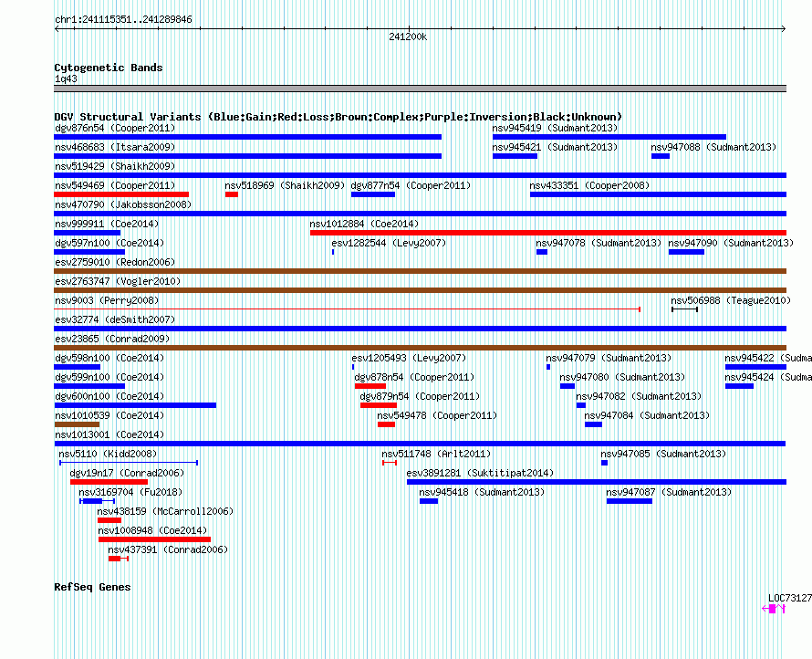Click the nsv511748 (Arlt2011) label
The image size is (812, 659).
coord(436,454)
